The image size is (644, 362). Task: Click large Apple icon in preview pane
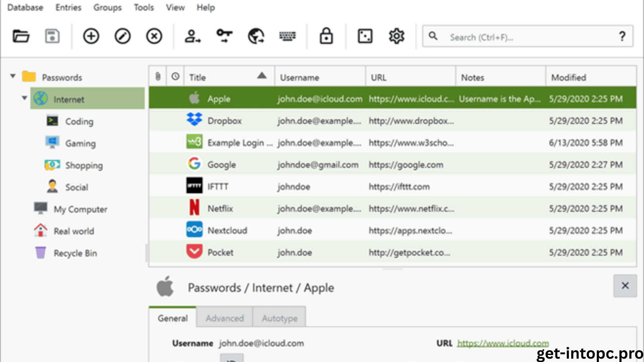[x=165, y=287]
